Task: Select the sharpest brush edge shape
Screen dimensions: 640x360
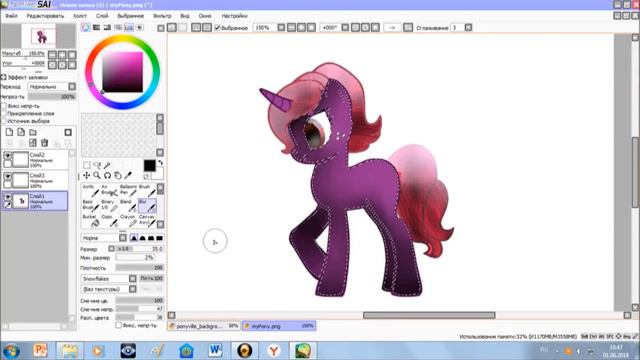Action: coord(134,238)
